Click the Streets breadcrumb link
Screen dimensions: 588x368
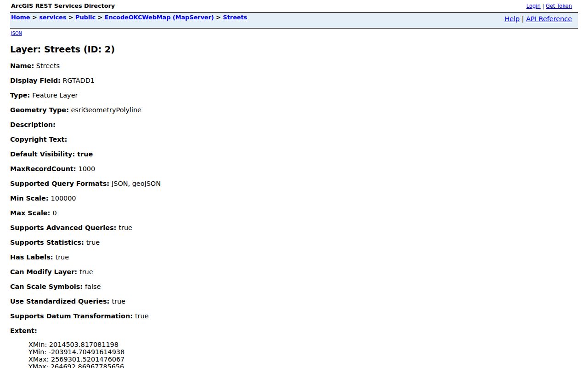tap(235, 17)
